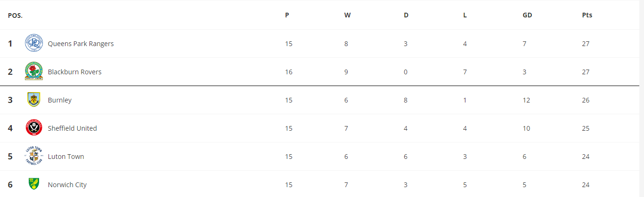The width and height of the screenshot is (644, 197).
Task: Click the POS. column header
Action: coord(15,16)
